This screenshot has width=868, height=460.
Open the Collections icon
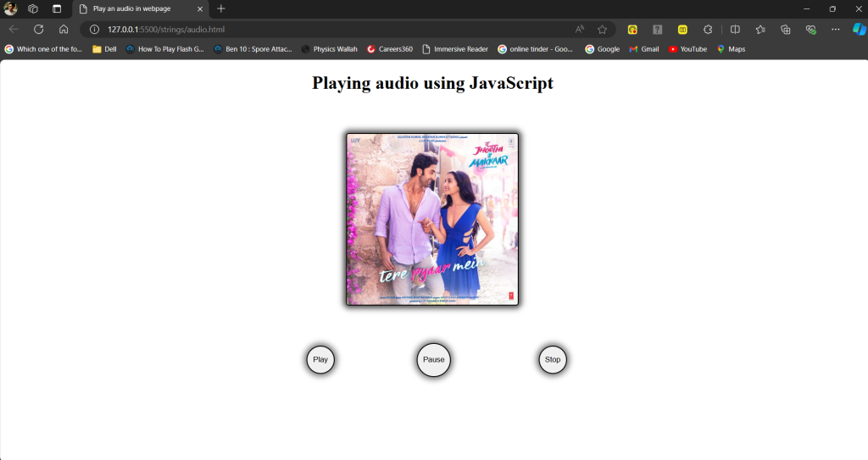786,30
